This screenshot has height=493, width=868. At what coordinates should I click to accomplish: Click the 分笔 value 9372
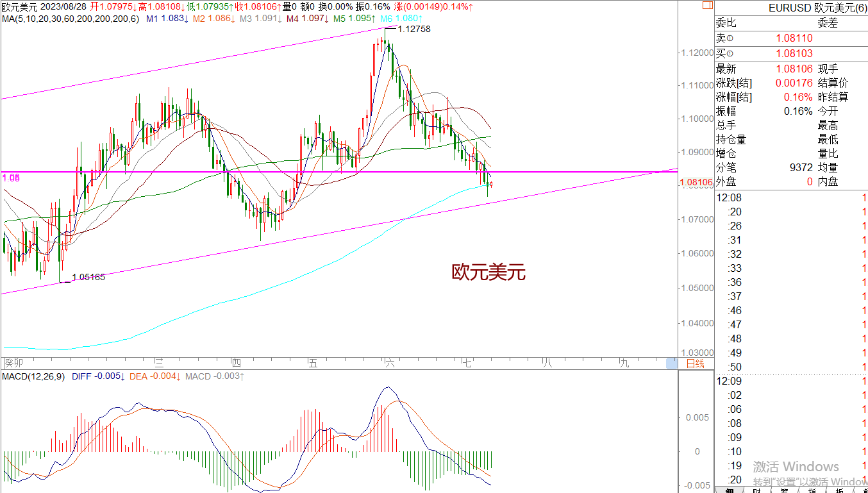801,167
